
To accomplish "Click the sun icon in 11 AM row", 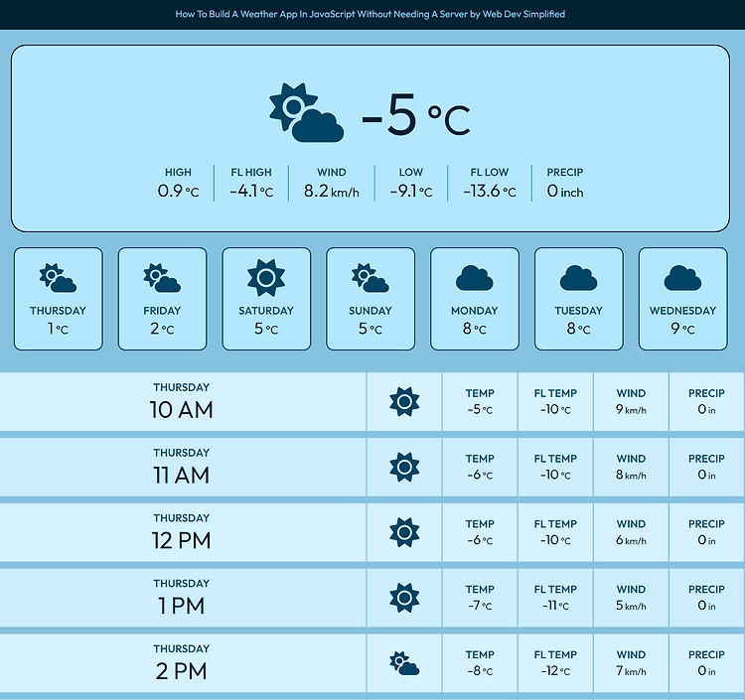I will [x=404, y=467].
